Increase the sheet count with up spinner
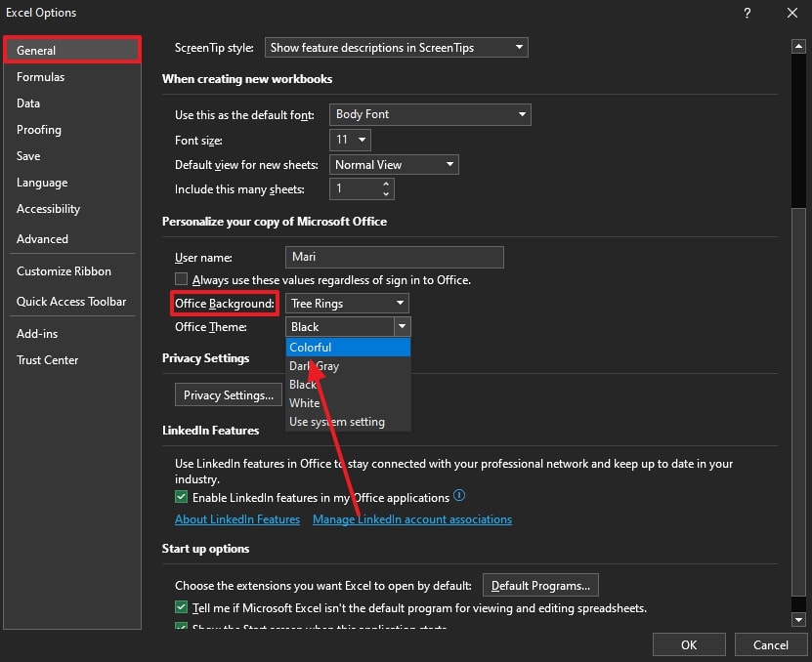812x662 pixels. tap(387, 185)
